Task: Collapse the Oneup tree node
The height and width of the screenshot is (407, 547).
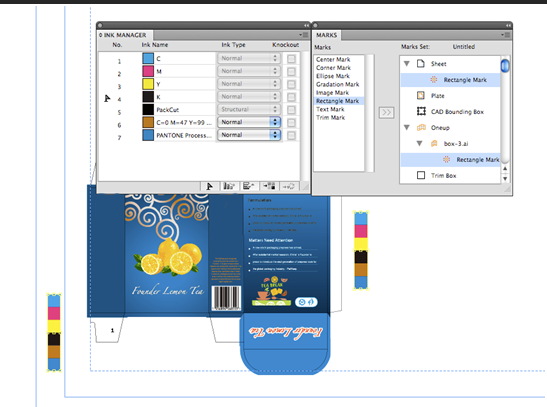Action: click(x=406, y=128)
